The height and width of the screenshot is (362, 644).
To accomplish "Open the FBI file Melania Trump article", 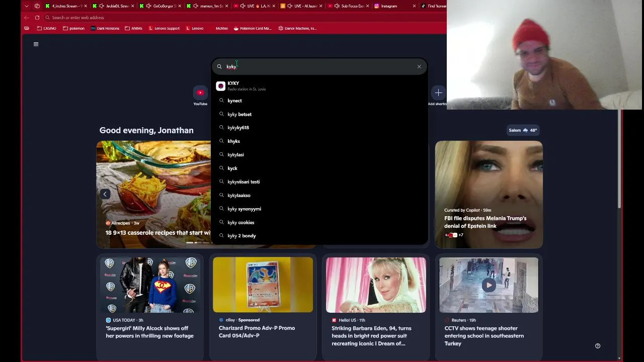I will coord(486,222).
